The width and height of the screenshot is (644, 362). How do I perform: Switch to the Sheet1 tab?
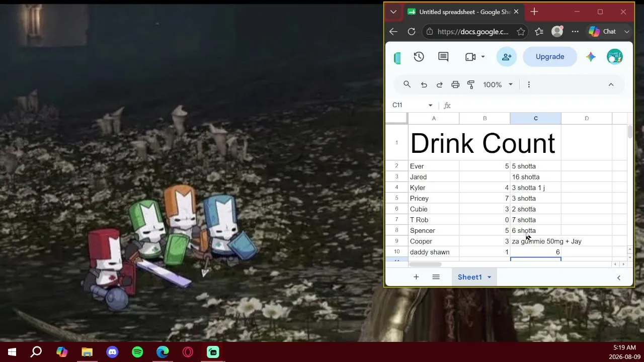click(470, 277)
